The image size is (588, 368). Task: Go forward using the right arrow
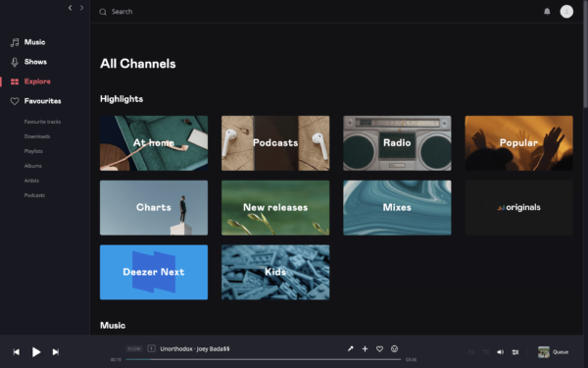point(81,8)
